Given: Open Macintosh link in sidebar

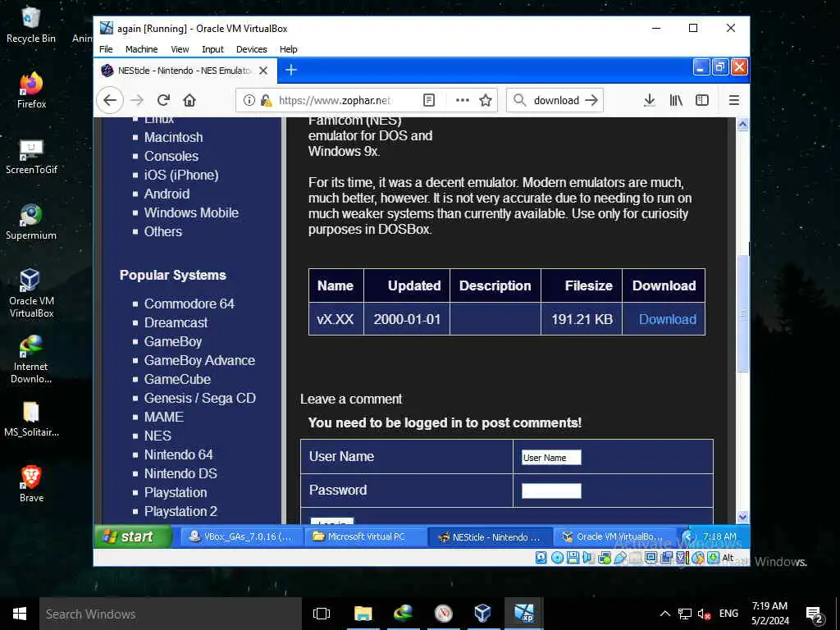Looking at the screenshot, I should 174,137.
